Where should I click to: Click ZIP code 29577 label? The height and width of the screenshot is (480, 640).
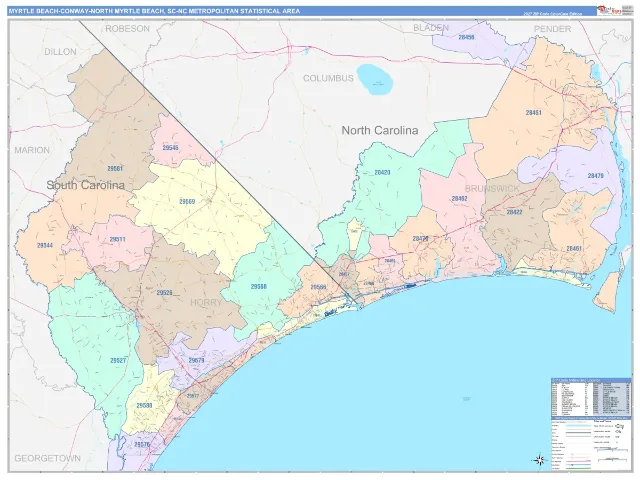193,396
